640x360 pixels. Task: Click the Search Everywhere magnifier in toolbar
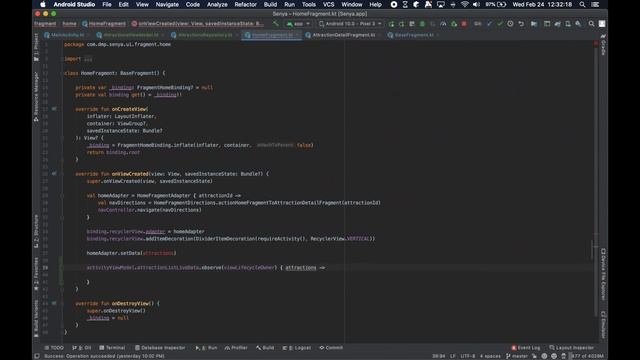pos(591,24)
